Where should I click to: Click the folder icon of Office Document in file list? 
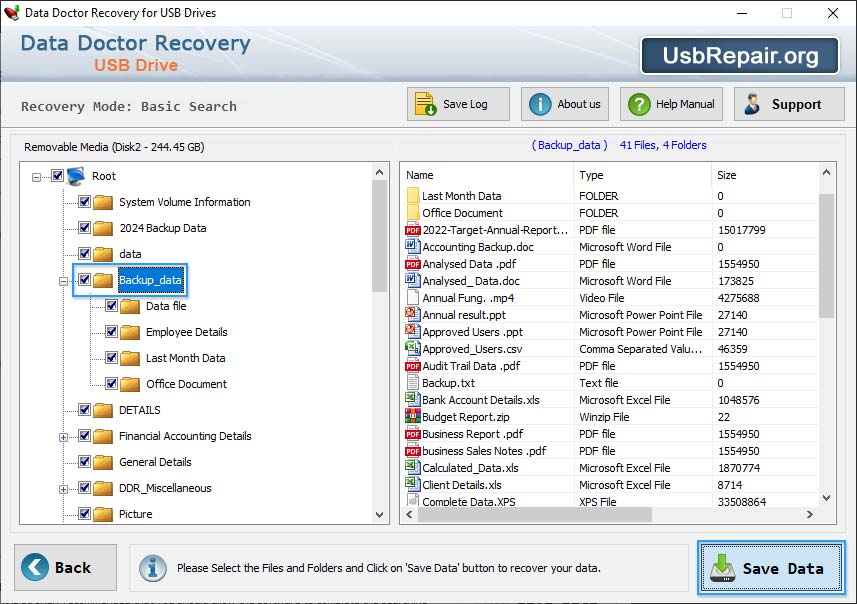click(413, 213)
